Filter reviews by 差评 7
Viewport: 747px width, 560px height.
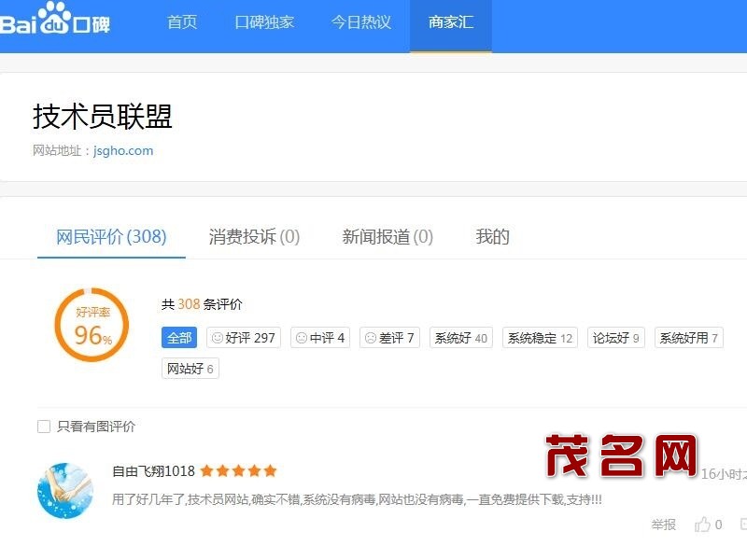coord(389,338)
